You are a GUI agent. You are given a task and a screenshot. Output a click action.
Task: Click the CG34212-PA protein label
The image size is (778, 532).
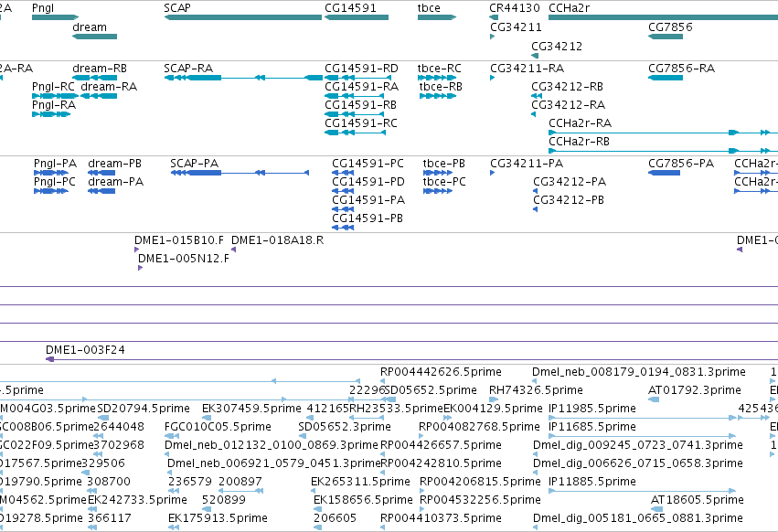click(x=570, y=182)
